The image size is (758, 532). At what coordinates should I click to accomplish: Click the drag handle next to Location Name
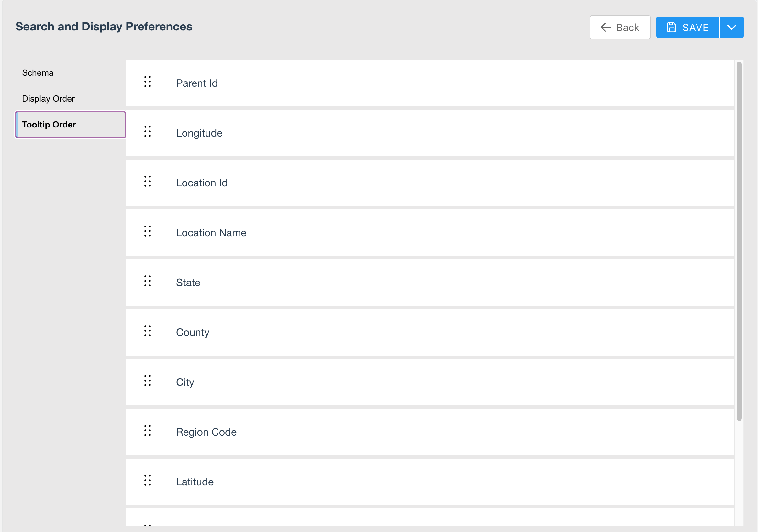coord(148,231)
